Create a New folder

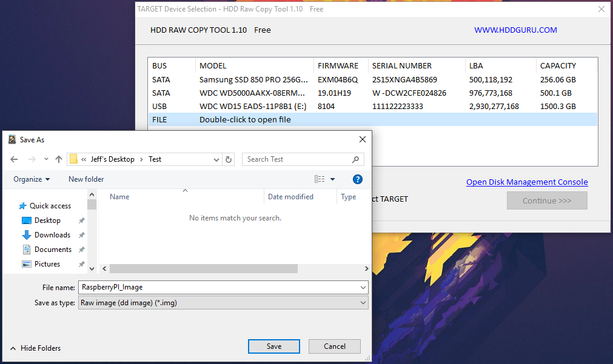(x=86, y=179)
